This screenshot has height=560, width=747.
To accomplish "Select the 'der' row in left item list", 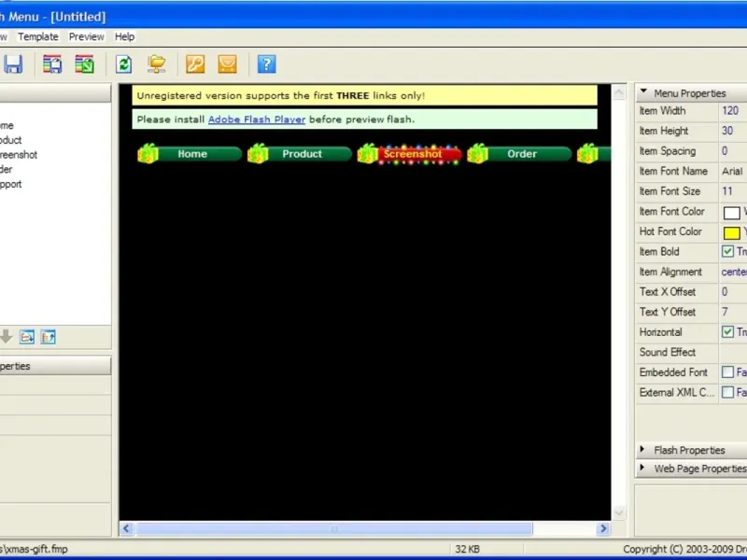I will click(x=7, y=169).
